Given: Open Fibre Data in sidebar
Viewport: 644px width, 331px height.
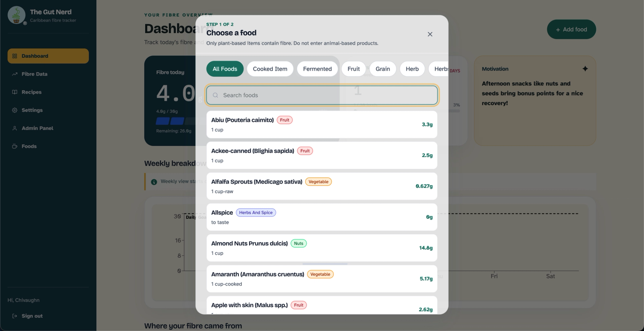Looking at the screenshot, I should coord(48,74).
